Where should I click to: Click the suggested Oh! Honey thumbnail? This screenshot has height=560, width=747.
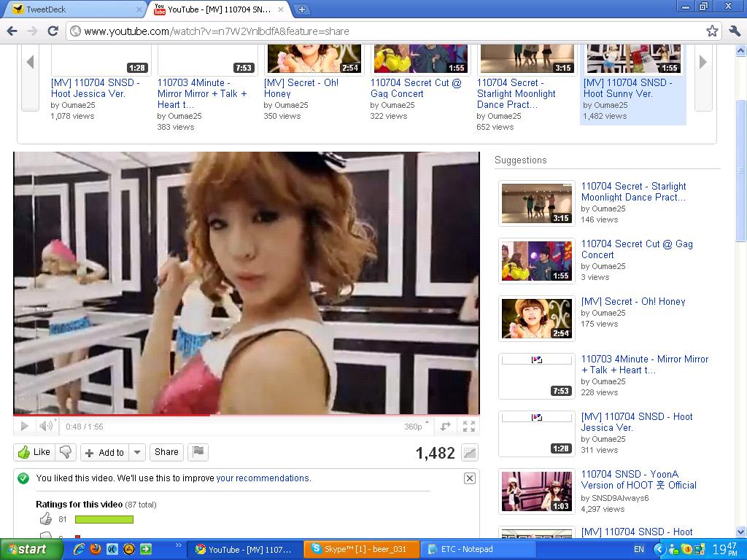pyautogui.click(x=536, y=319)
